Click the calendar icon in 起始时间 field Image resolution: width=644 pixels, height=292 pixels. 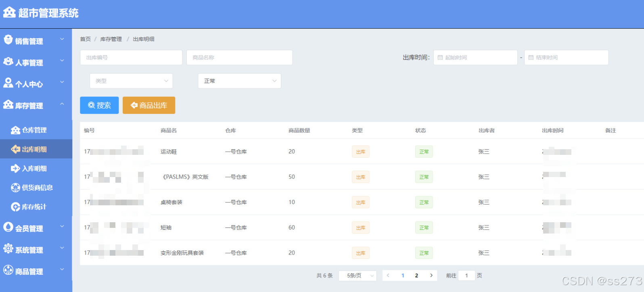pyautogui.click(x=440, y=58)
